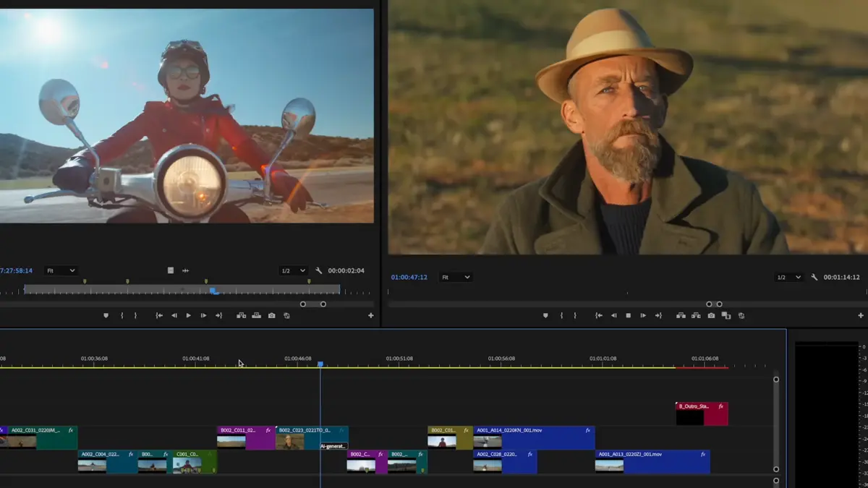
Task: Open the Fit zoom dropdown on the Program Monitor
Action: 456,277
